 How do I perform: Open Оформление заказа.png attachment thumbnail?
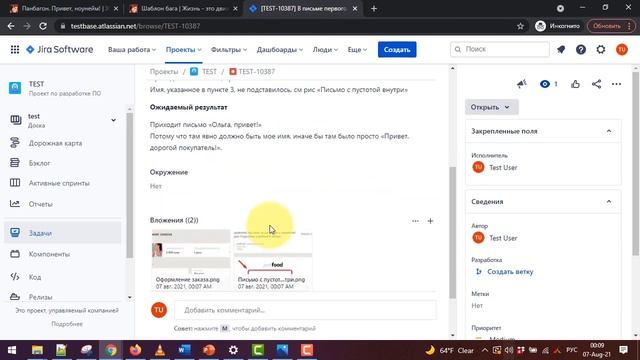coord(191,260)
